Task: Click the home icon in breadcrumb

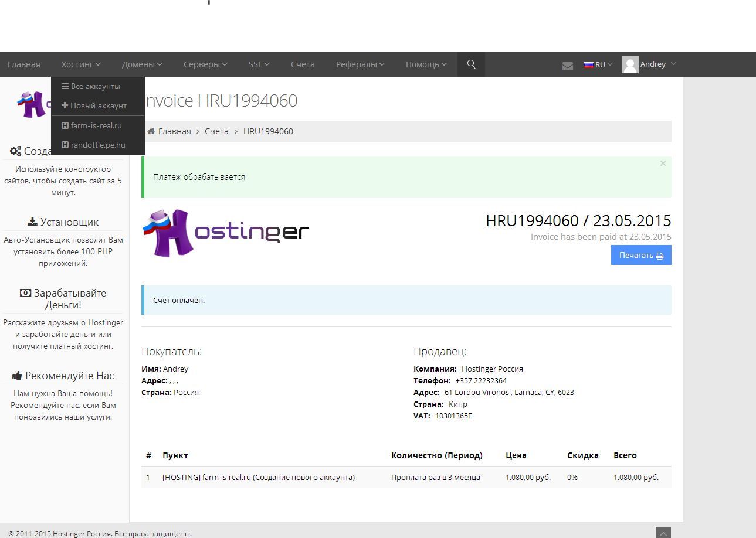Action: click(151, 131)
